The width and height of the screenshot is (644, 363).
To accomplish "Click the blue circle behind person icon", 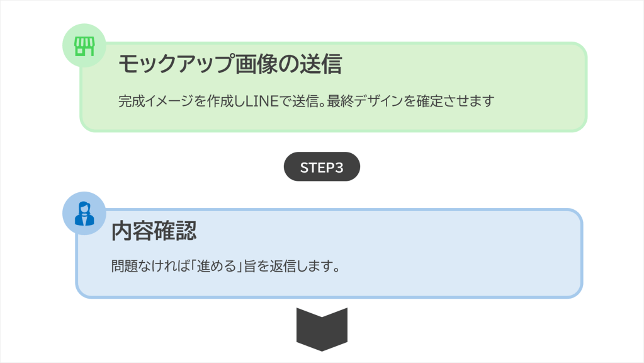I will [71, 203].
